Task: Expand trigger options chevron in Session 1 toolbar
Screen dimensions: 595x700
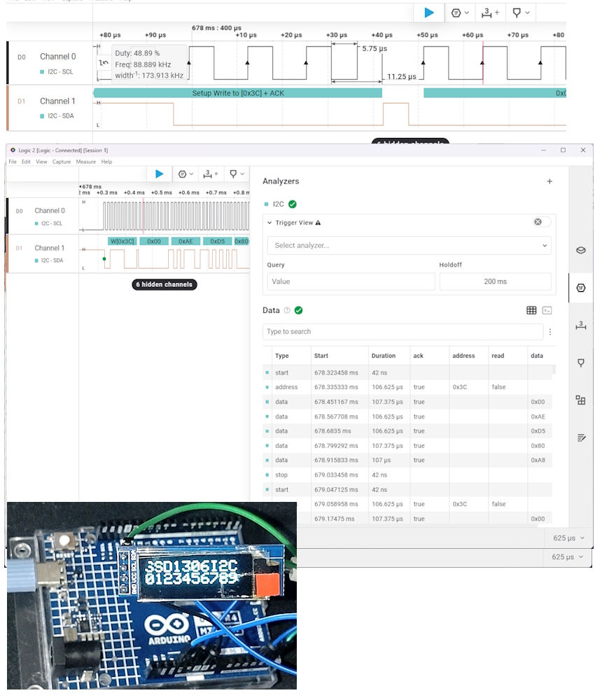Action: coord(192,174)
